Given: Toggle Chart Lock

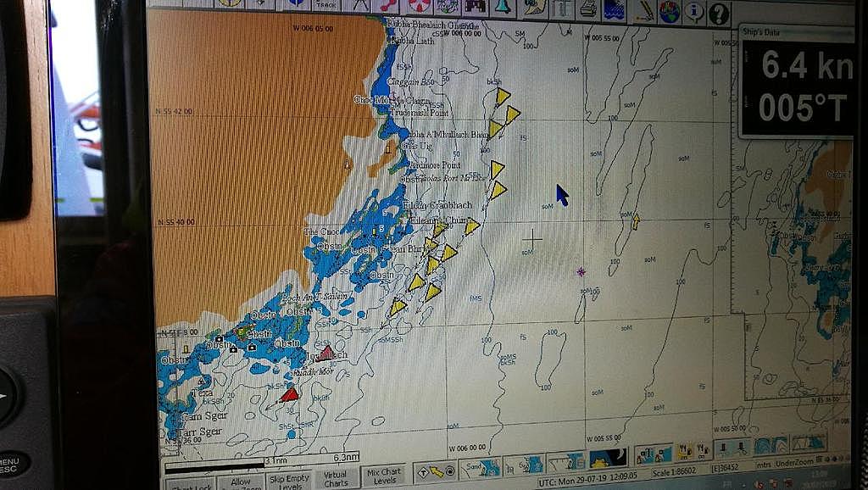Looking at the screenshot, I should coord(190,486).
